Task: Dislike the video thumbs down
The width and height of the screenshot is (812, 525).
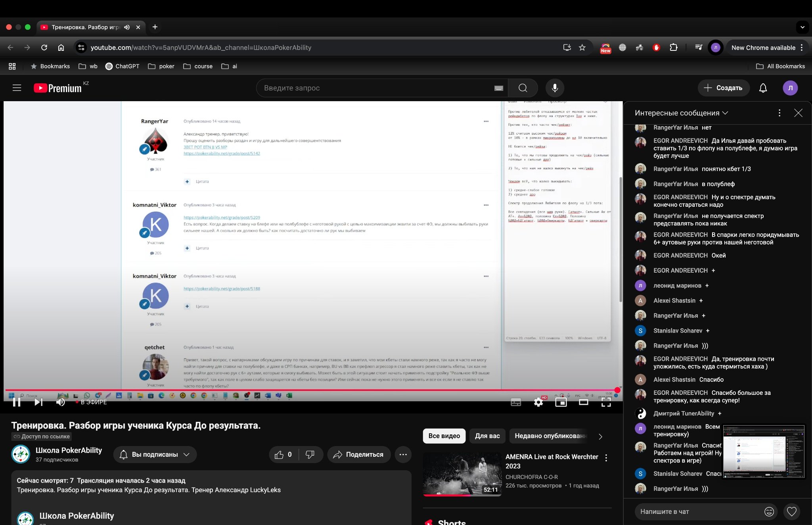Action: 310,455
